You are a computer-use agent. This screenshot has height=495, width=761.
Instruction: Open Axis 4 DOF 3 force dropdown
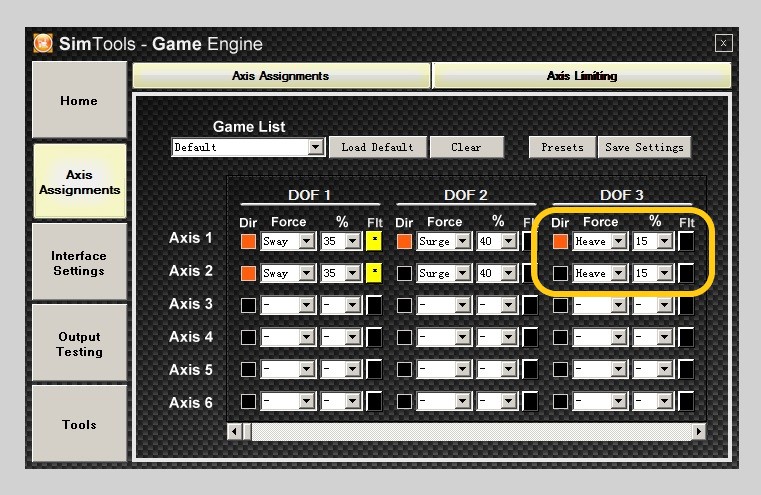tap(600, 337)
